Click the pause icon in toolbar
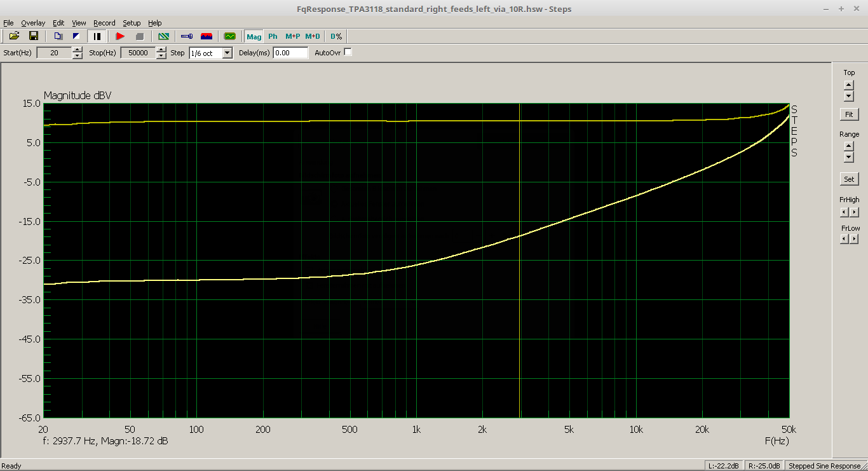 pos(97,36)
